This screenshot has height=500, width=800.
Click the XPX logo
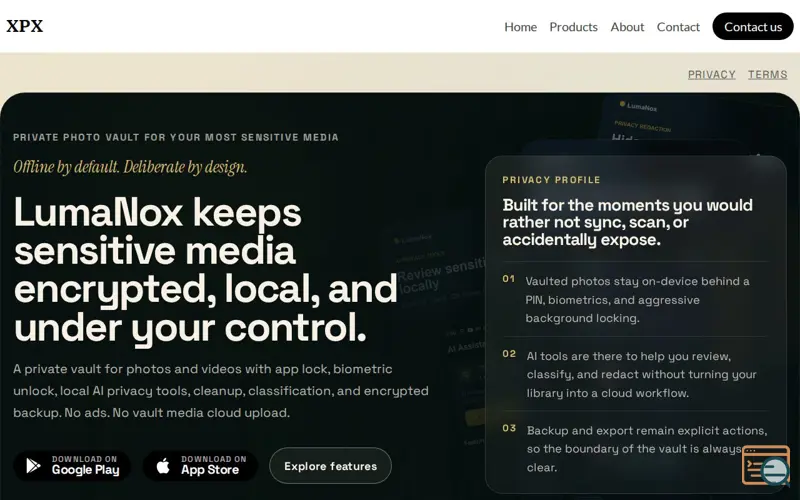(x=24, y=26)
